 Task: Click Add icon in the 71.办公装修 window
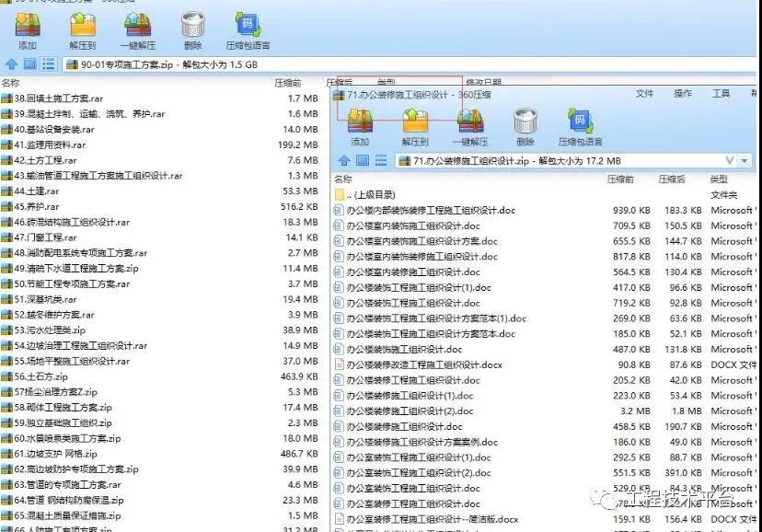360,125
